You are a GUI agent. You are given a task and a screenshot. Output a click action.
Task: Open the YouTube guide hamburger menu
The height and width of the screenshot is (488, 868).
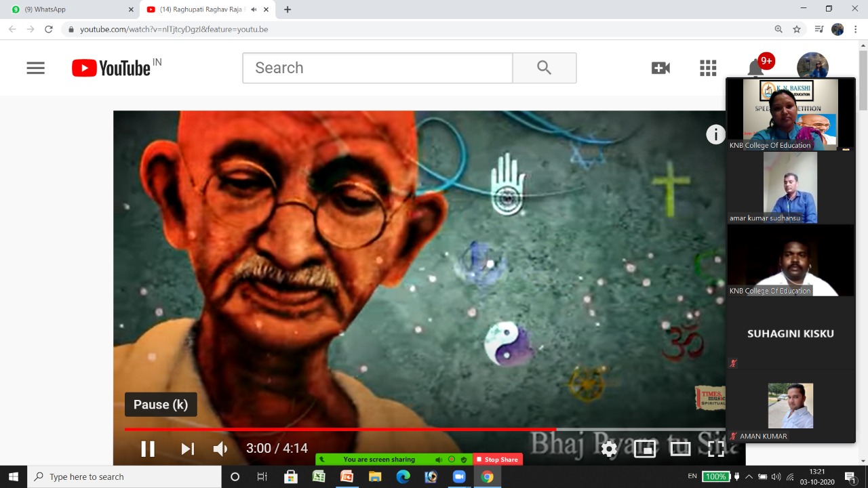[35, 68]
